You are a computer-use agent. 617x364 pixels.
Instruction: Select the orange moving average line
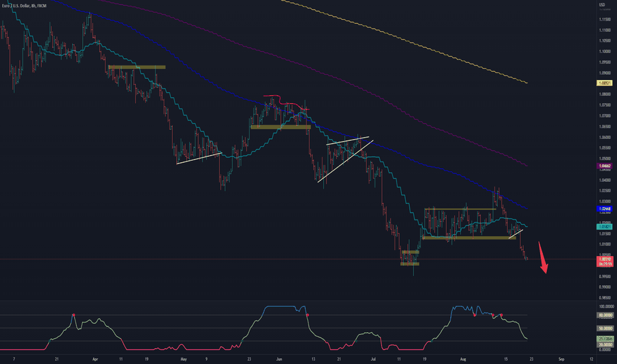tap(405, 40)
